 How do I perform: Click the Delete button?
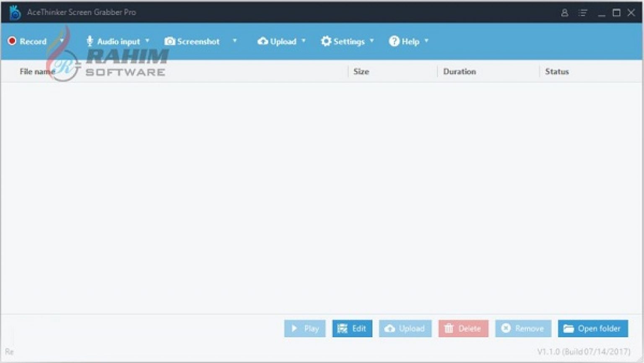(463, 329)
